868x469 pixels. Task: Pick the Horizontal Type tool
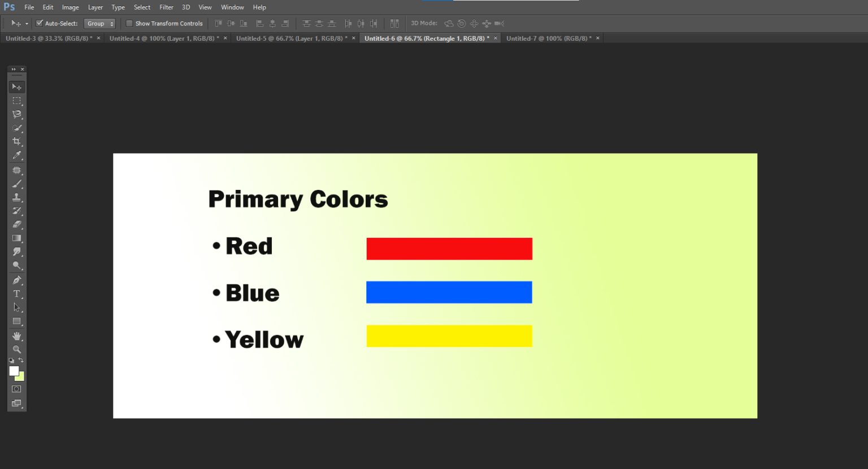pyautogui.click(x=17, y=294)
